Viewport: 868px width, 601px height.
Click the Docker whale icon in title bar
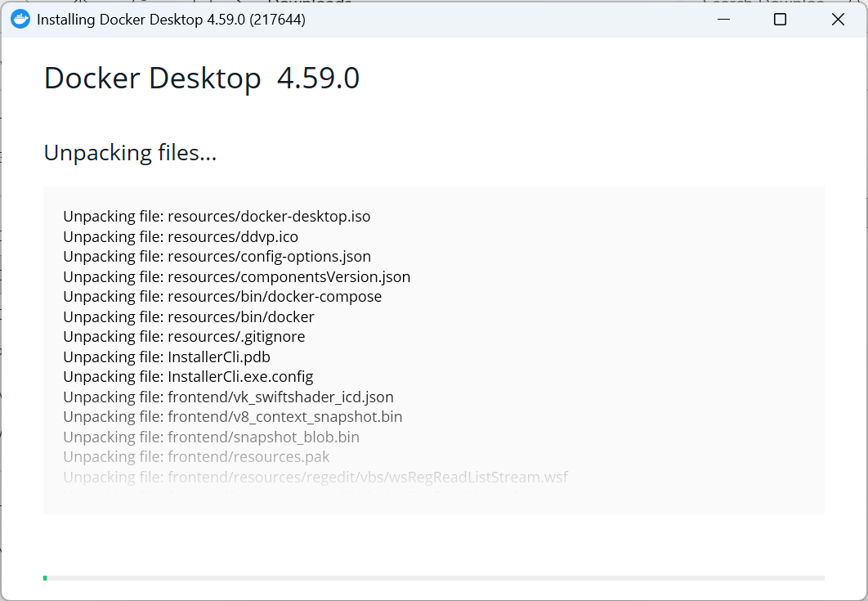tap(20, 19)
